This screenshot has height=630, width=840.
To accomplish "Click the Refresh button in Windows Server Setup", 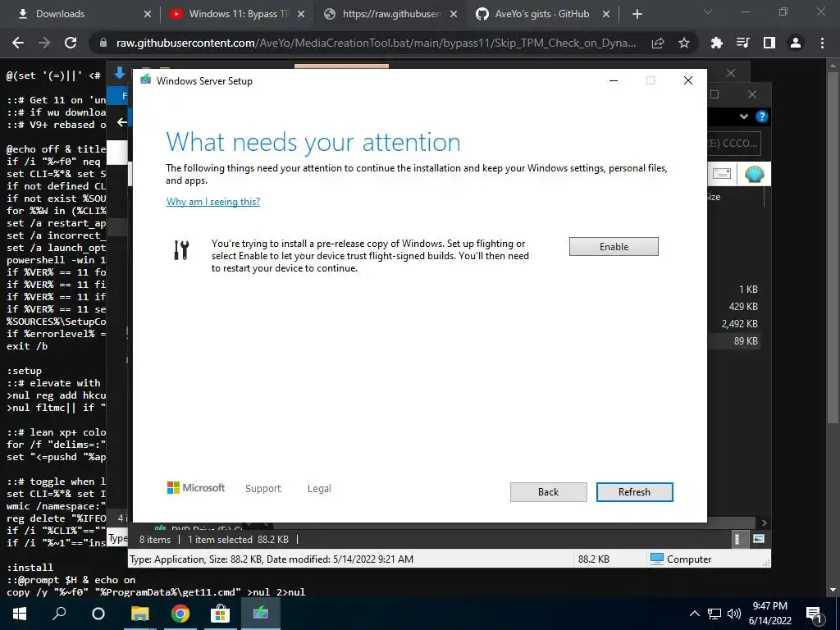I will (634, 492).
